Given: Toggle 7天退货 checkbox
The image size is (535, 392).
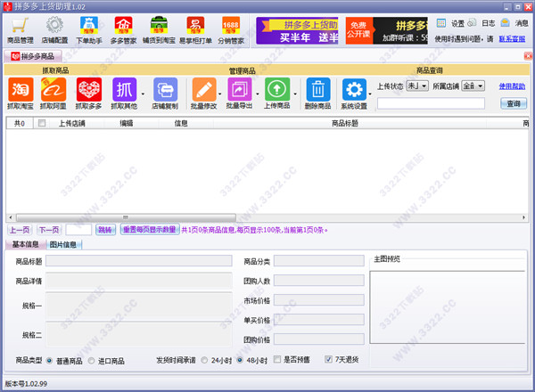Looking at the screenshot, I should tap(328, 359).
